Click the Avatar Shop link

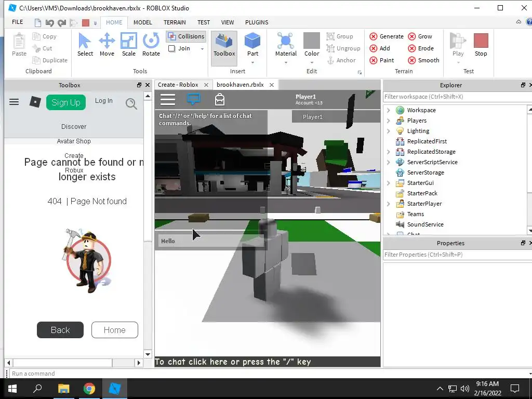[74, 141]
